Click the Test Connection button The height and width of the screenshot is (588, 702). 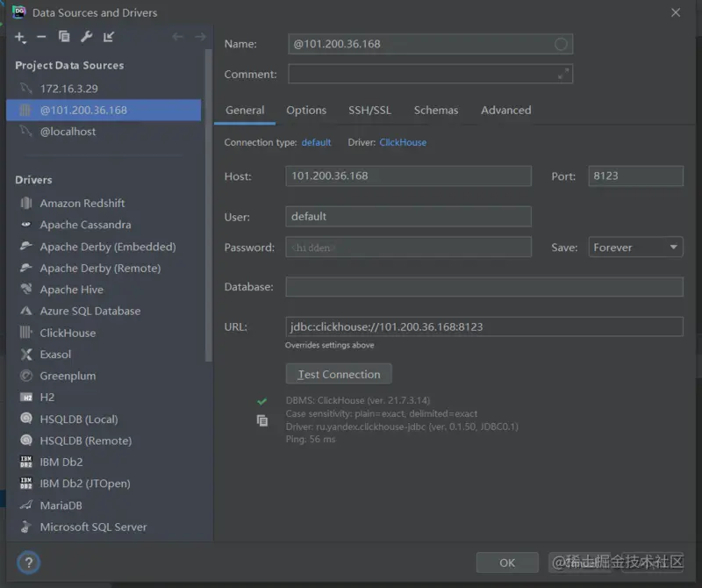click(339, 374)
